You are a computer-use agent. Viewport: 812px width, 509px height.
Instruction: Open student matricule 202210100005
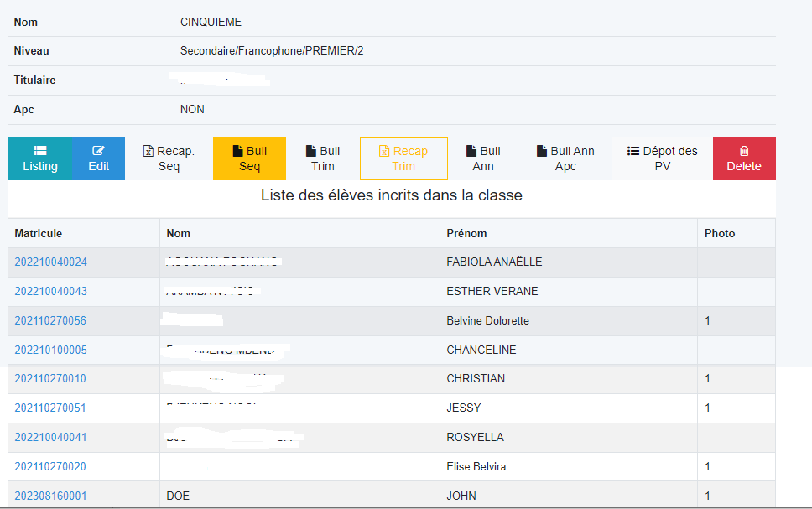[x=50, y=350]
